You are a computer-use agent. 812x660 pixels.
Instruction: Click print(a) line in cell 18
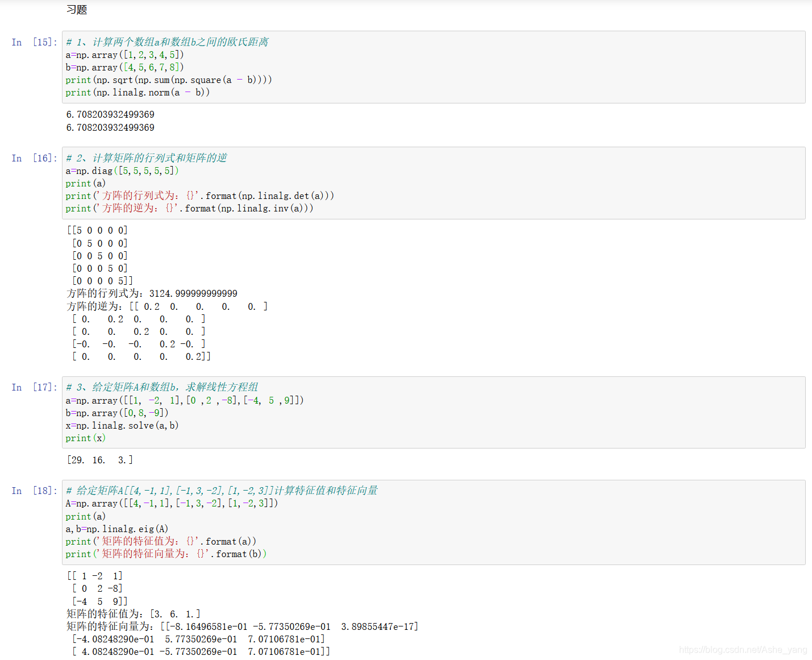point(86,517)
